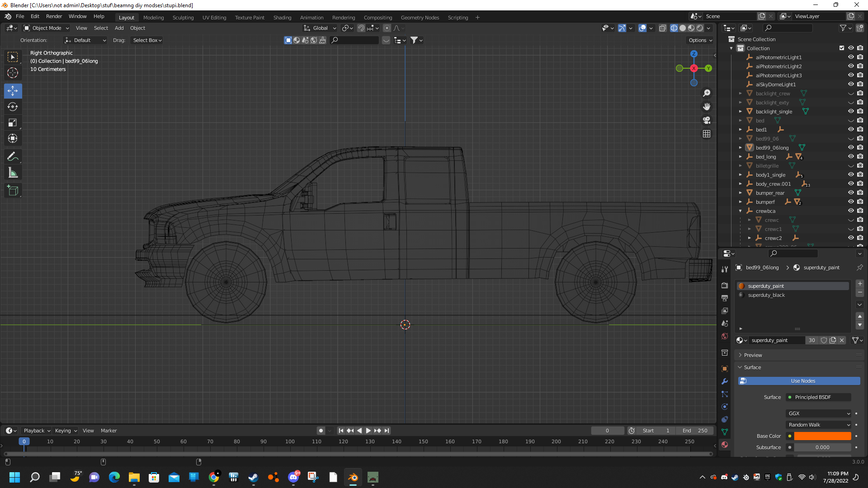Activate the Scale tool

tap(13, 122)
